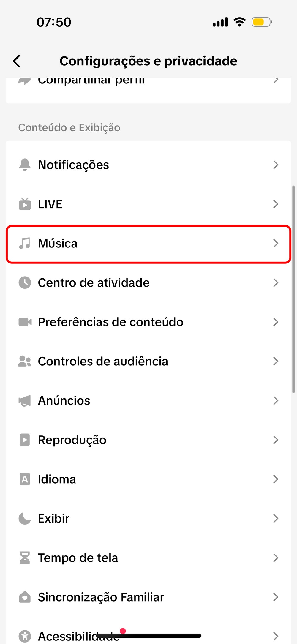
Task: Select the Centro de atividade label
Action: 94,283
